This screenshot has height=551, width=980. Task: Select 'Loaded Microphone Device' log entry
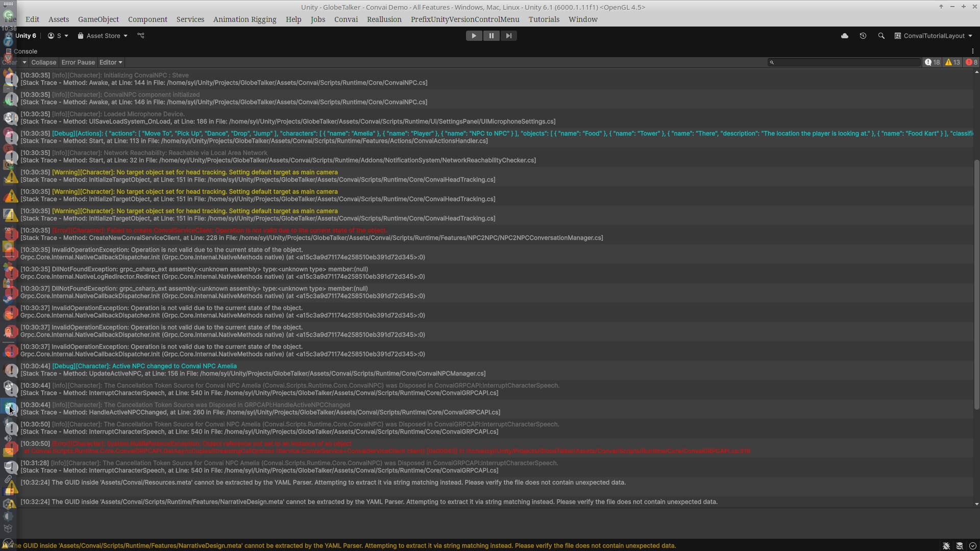pyautogui.click(x=486, y=118)
